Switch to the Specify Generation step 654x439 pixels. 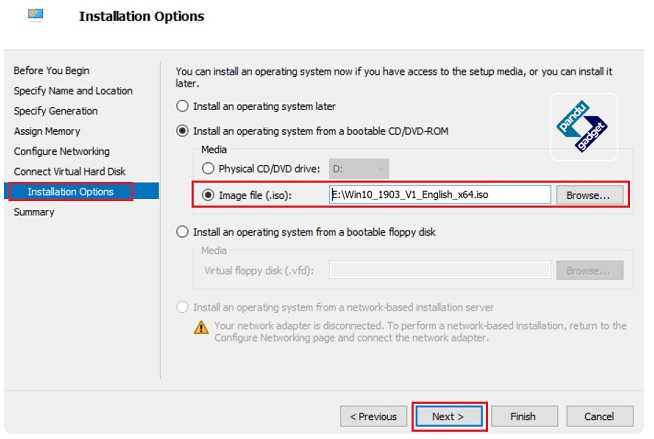[55, 111]
